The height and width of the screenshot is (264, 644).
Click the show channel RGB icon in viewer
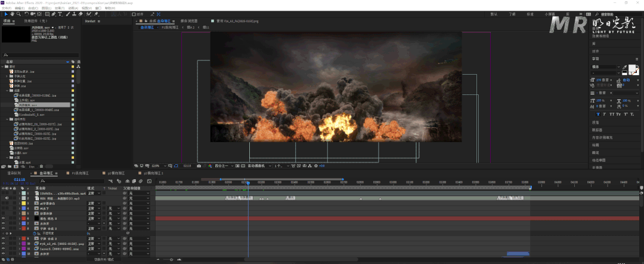210,165
